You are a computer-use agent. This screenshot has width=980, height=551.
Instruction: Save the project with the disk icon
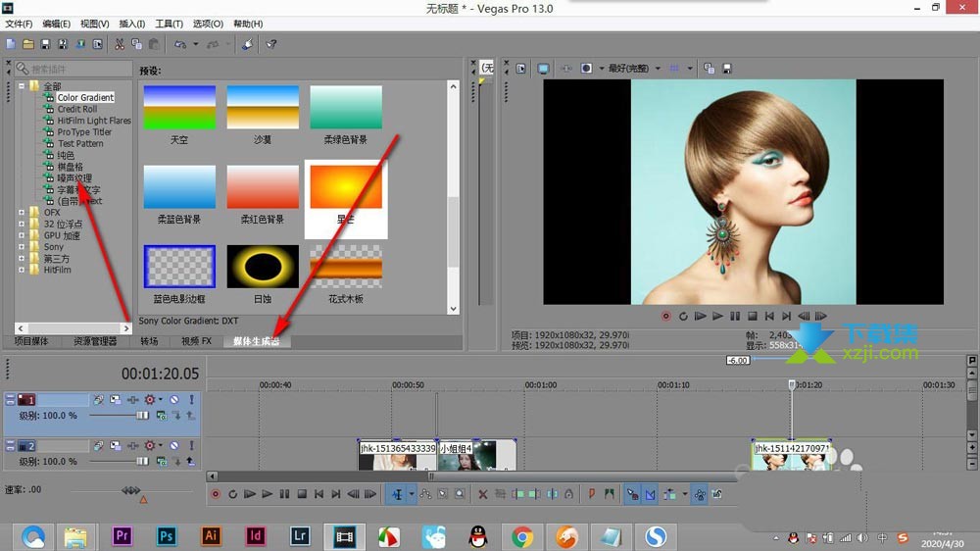45,44
